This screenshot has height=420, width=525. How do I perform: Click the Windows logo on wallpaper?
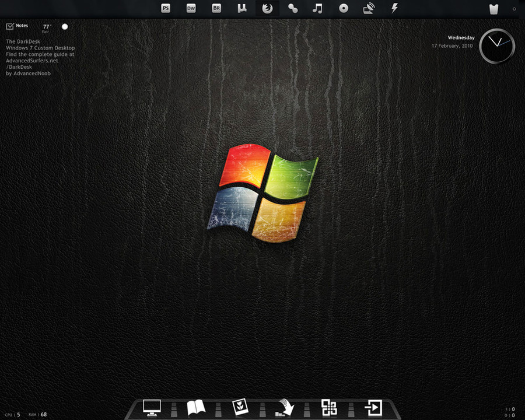(262, 193)
